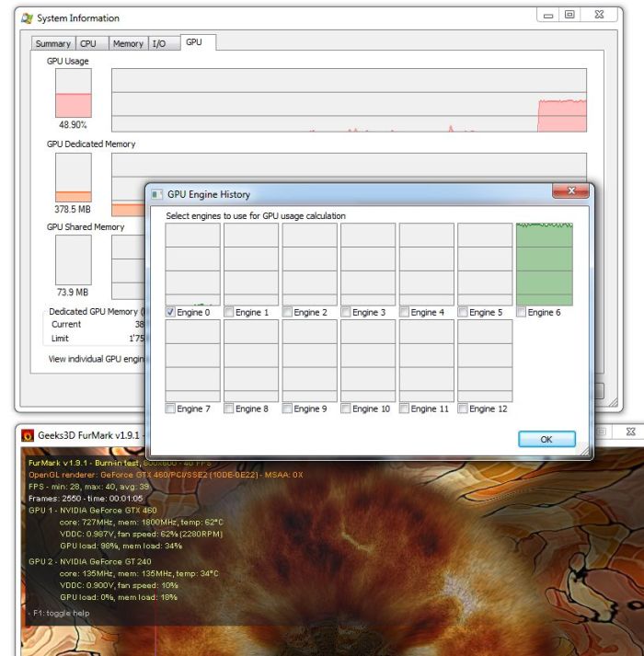Enable Engine 4 for GPU usage
Viewport: 644px width, 656px height.
(x=404, y=312)
